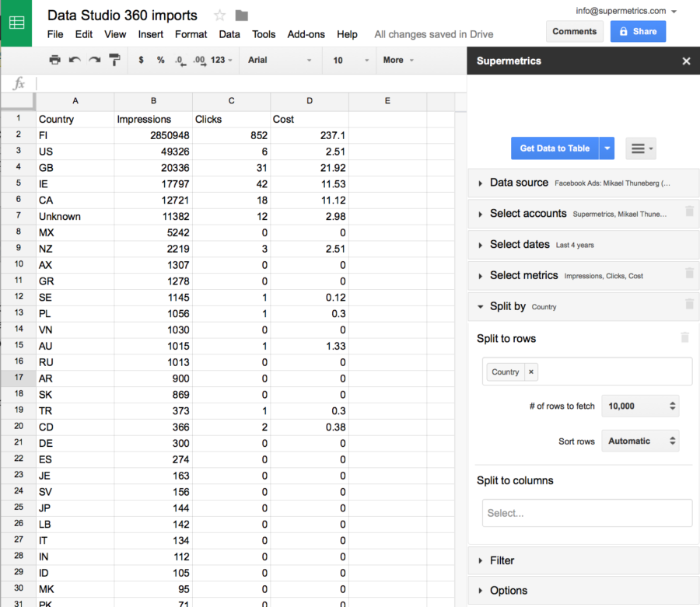Image resolution: width=700 pixels, height=607 pixels.
Task: Star the Data Studio 360 imports document
Action: coord(219,16)
